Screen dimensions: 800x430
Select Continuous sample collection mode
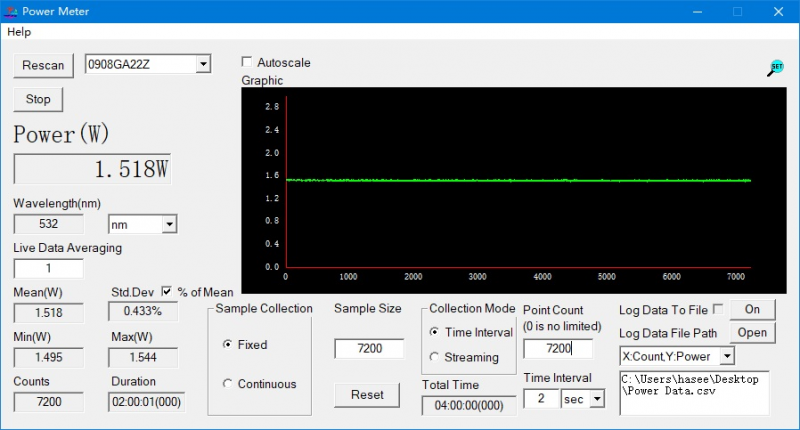[228, 383]
